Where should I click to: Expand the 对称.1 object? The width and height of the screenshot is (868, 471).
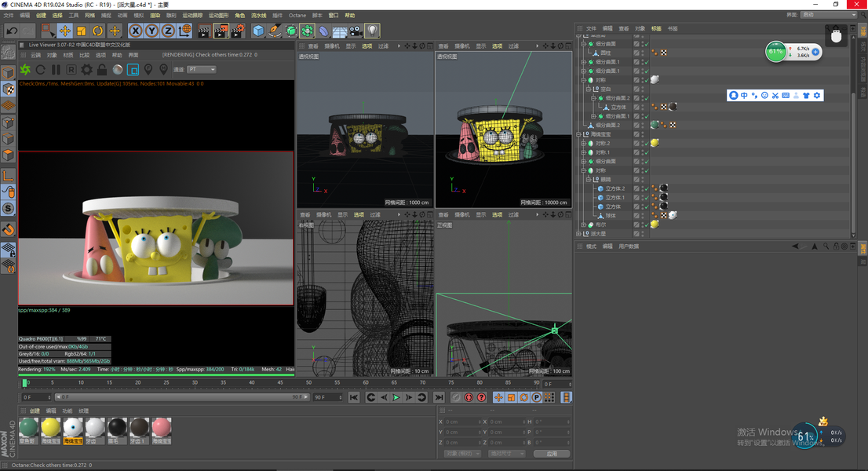583,152
